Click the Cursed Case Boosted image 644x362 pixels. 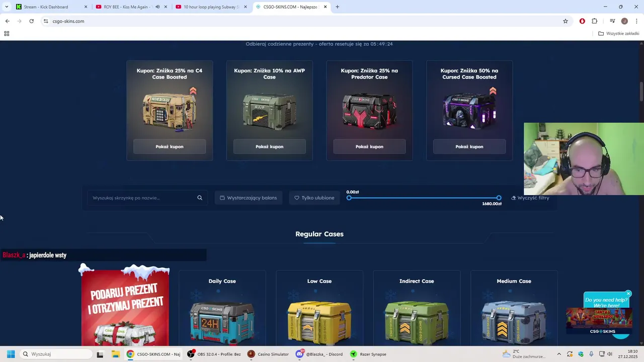(x=469, y=111)
